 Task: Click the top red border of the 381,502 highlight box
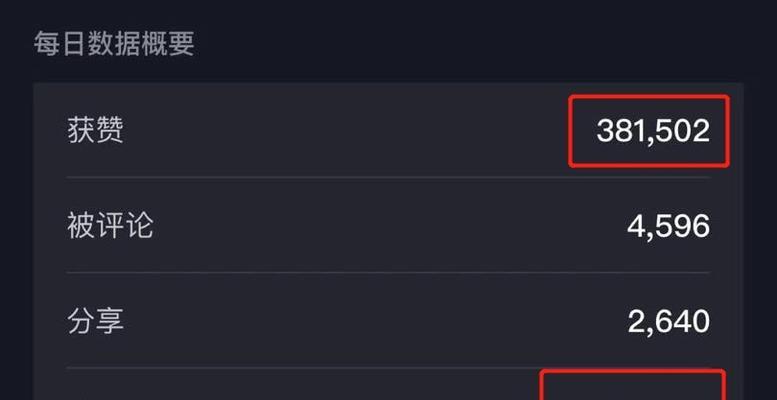tap(649, 97)
